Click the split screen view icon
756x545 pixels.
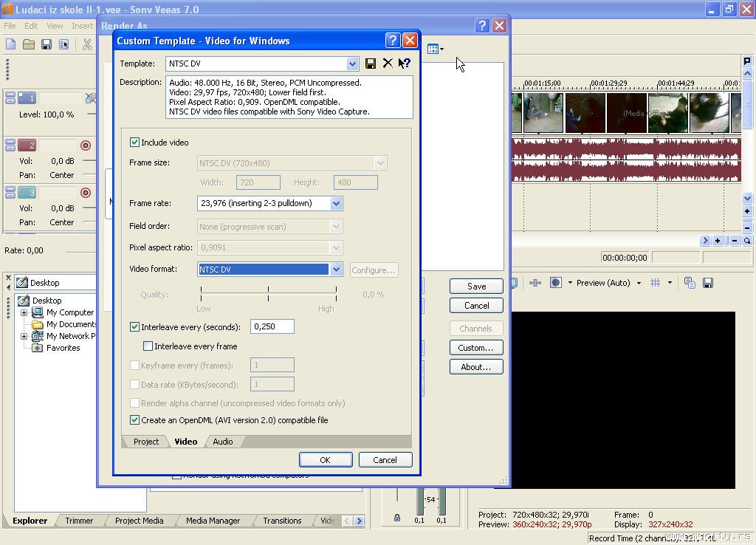coord(556,283)
